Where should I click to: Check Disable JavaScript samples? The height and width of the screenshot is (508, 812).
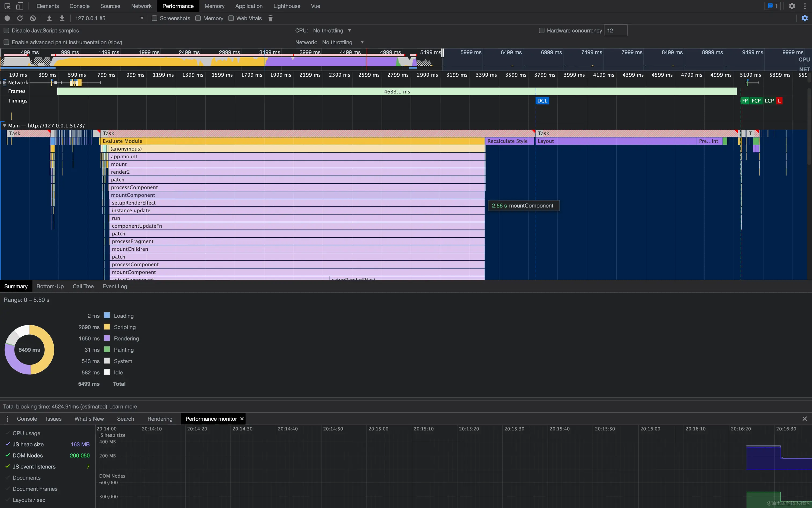[x=6, y=31]
